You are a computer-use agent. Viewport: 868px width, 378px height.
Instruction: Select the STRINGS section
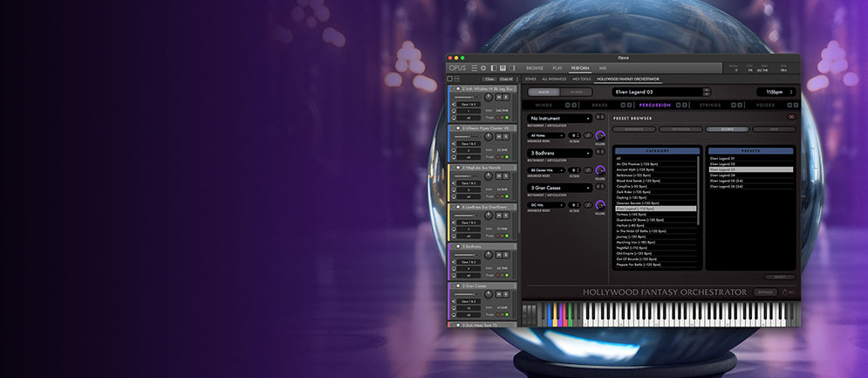point(710,106)
